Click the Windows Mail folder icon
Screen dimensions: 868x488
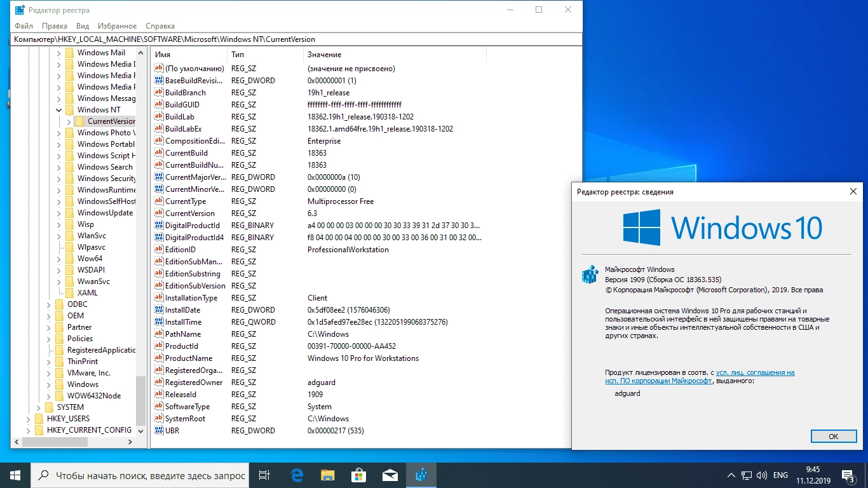pos(69,53)
